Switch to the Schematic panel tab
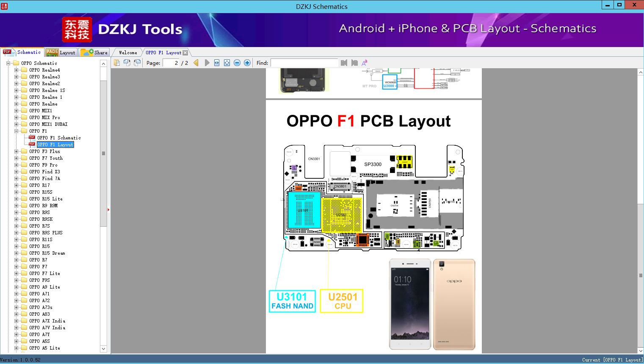This screenshot has height=364, width=644. tap(22, 52)
